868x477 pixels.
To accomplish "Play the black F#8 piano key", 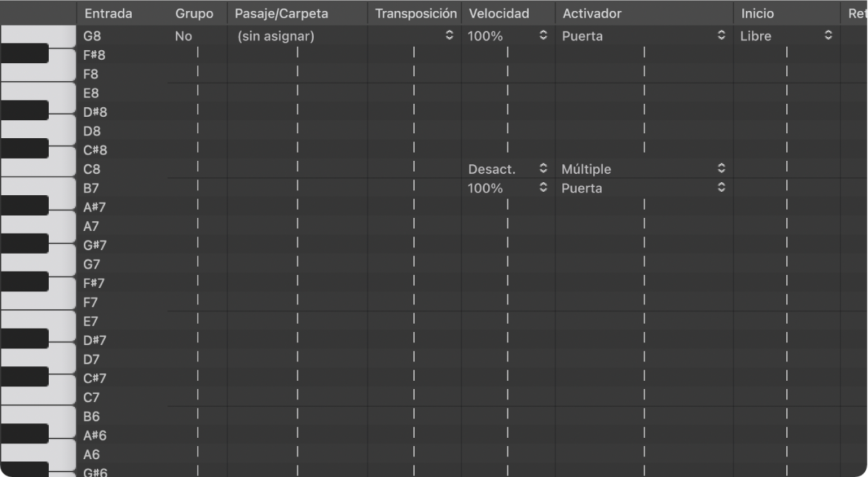I will (x=25, y=54).
